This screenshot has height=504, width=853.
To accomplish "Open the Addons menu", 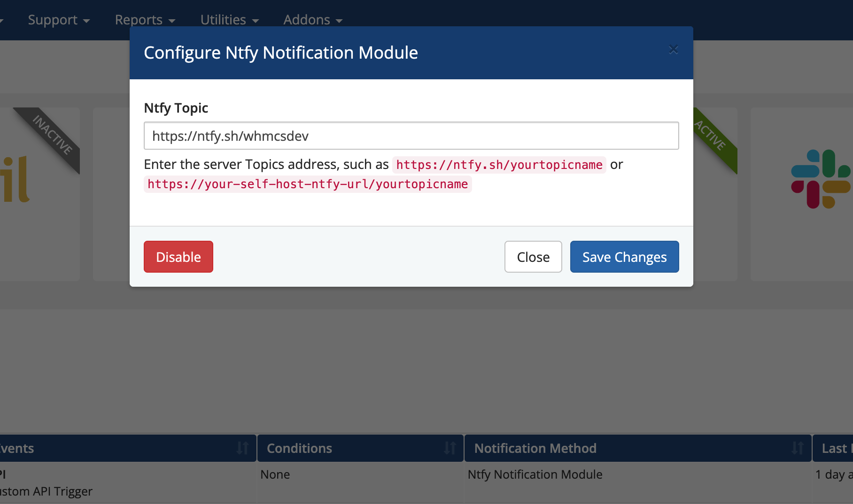I will (313, 20).
